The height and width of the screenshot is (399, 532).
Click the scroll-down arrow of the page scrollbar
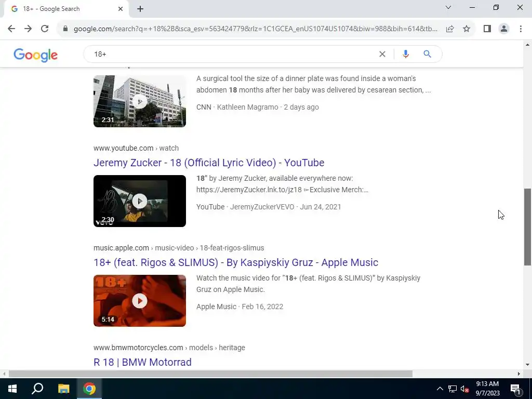point(528,365)
